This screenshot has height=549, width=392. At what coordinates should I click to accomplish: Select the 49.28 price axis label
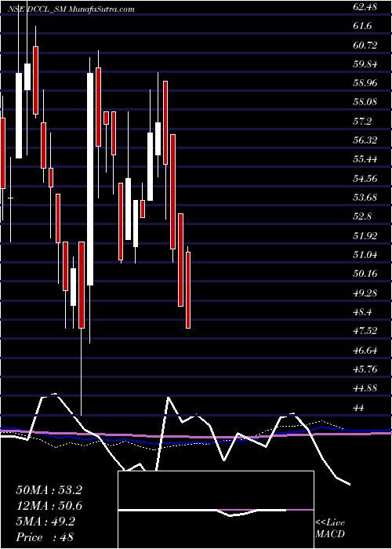click(365, 293)
